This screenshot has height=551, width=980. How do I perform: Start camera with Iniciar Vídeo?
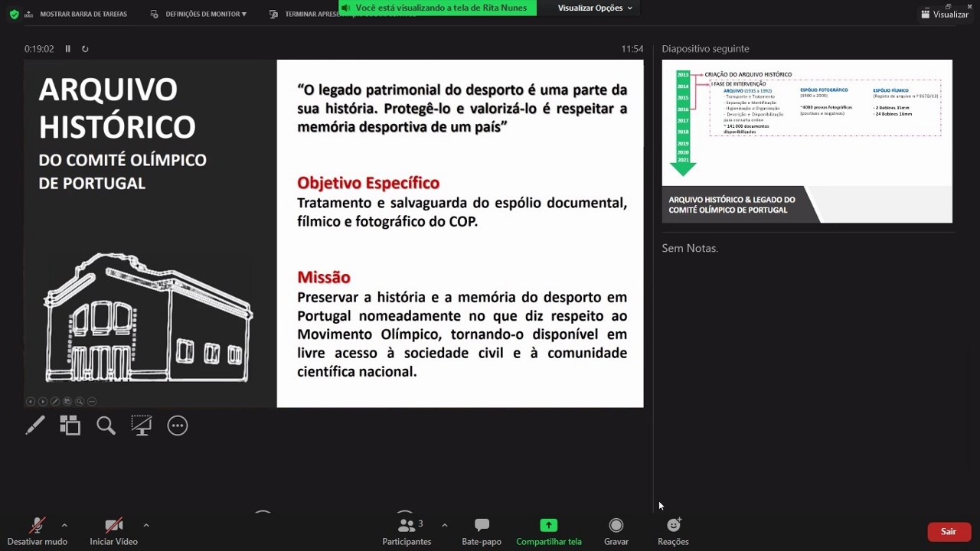pyautogui.click(x=113, y=531)
